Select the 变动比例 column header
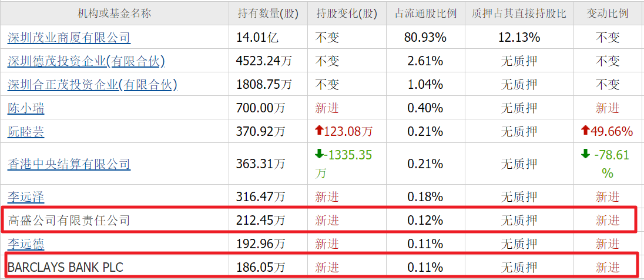This screenshot has height=280, width=644. [608, 14]
